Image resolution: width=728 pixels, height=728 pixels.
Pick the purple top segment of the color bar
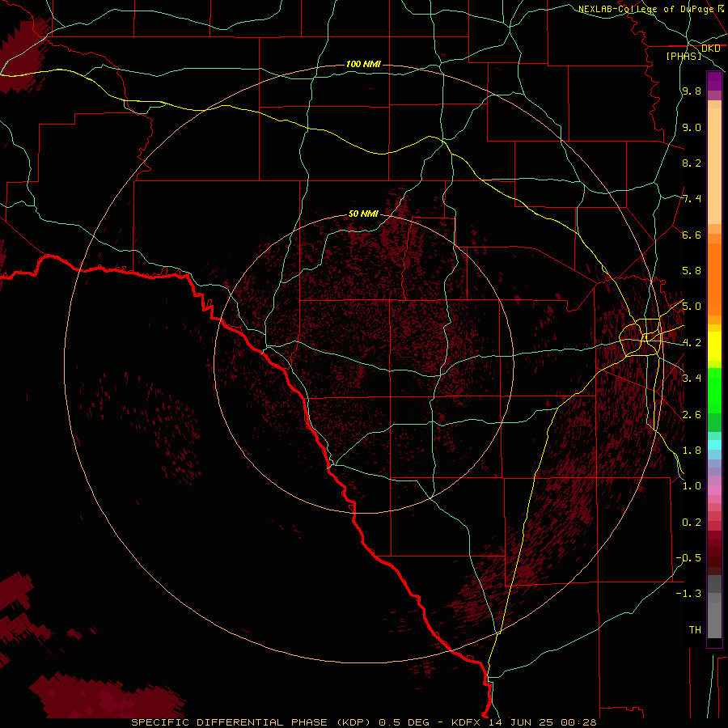(x=714, y=81)
